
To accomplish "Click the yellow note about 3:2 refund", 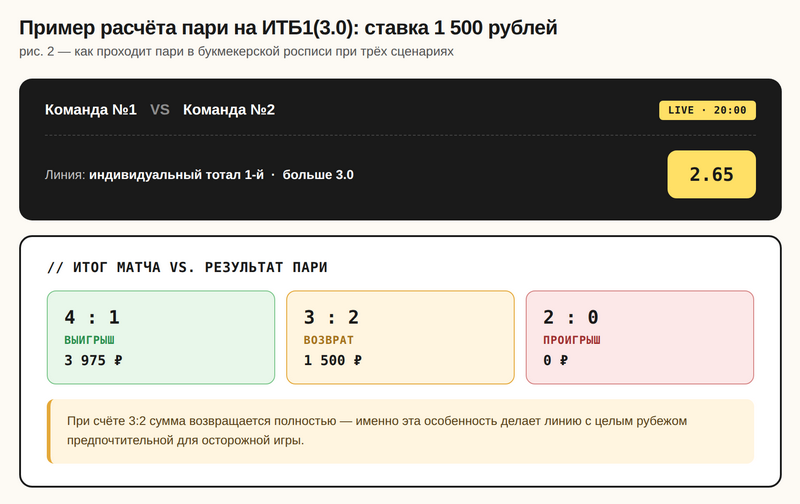I will click(400, 431).
